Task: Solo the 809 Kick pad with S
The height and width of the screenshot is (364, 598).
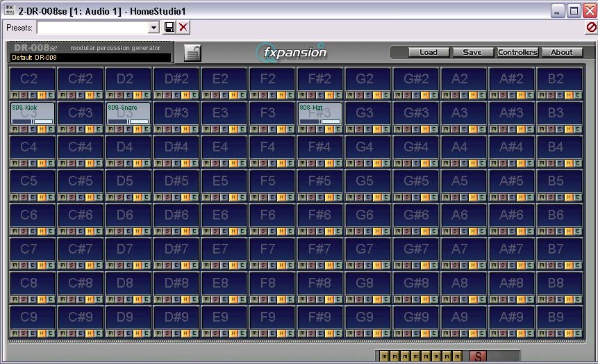Action: click(x=24, y=129)
